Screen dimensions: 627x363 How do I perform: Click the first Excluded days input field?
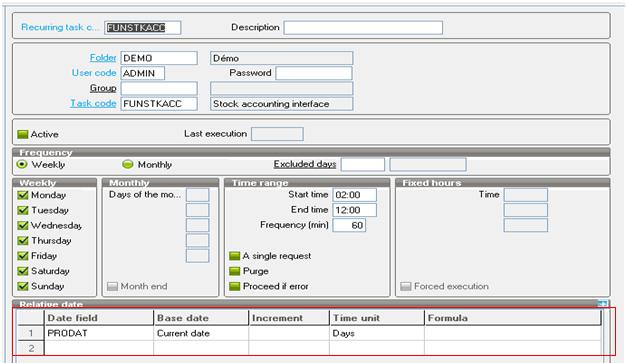point(363,164)
